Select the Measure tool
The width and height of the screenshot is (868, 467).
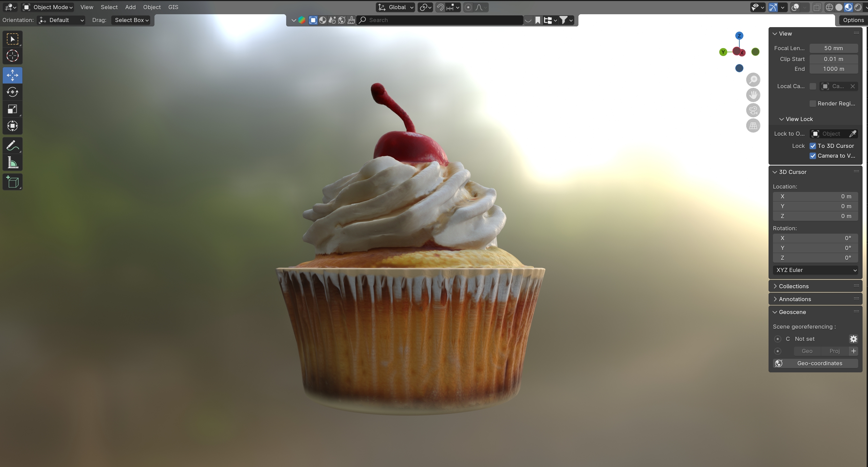point(13,163)
